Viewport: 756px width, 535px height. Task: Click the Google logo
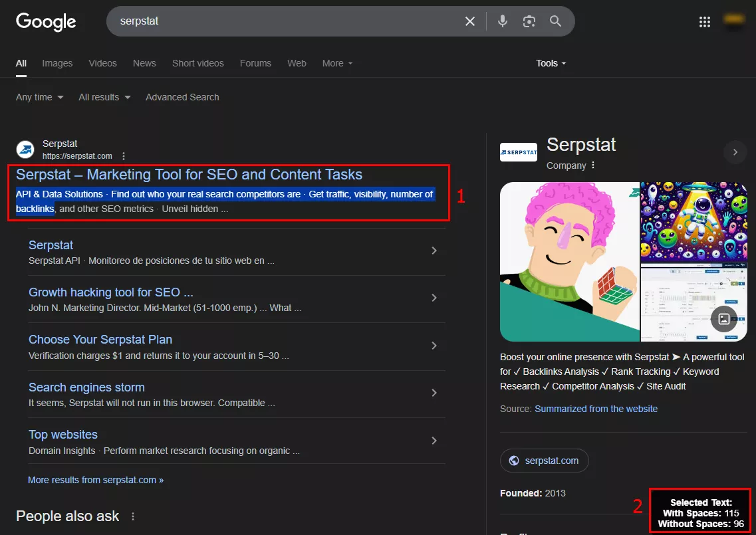pos(46,22)
